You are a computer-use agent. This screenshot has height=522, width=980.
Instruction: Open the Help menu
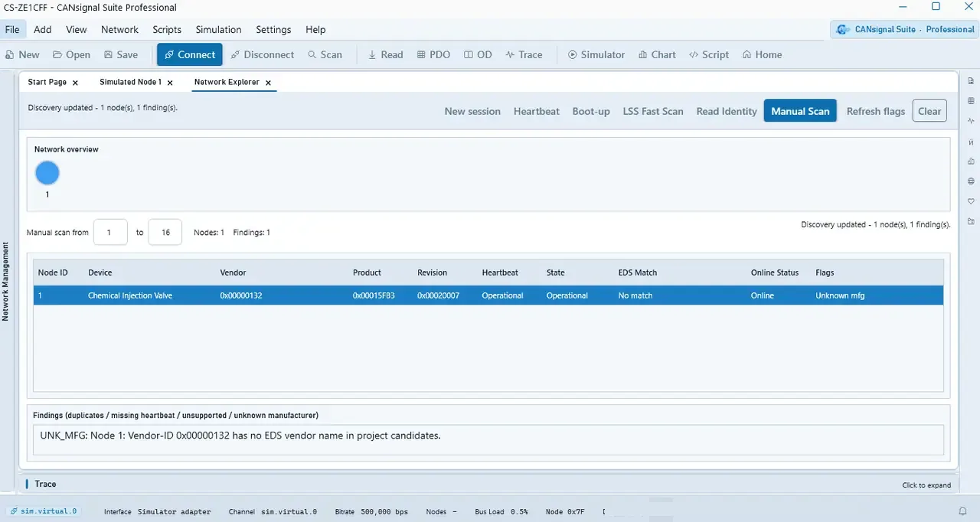pos(315,29)
